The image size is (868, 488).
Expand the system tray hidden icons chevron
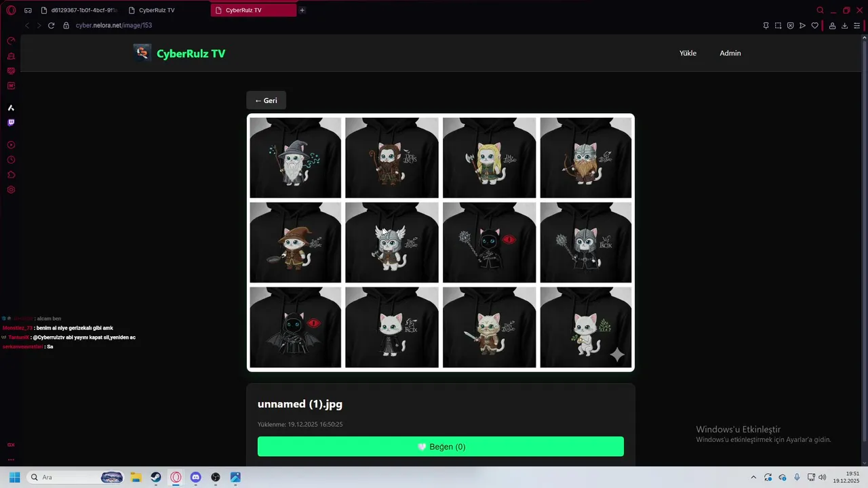pyautogui.click(x=753, y=477)
